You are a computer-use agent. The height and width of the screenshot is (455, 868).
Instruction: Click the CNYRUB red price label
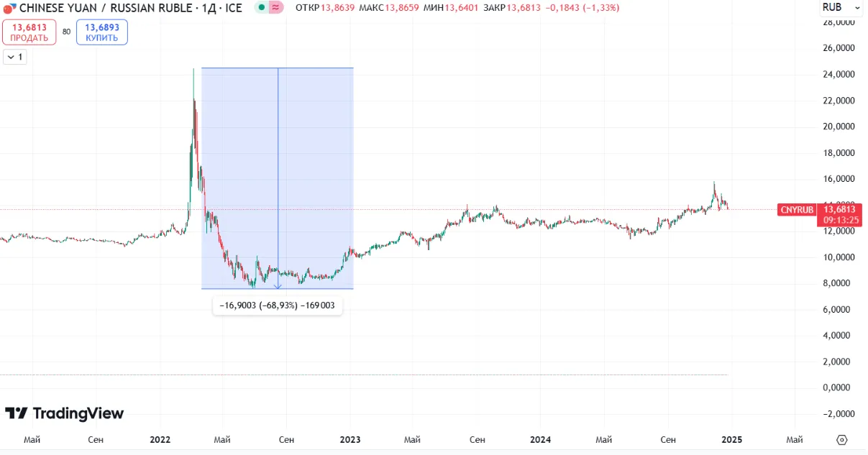pyautogui.click(x=796, y=210)
